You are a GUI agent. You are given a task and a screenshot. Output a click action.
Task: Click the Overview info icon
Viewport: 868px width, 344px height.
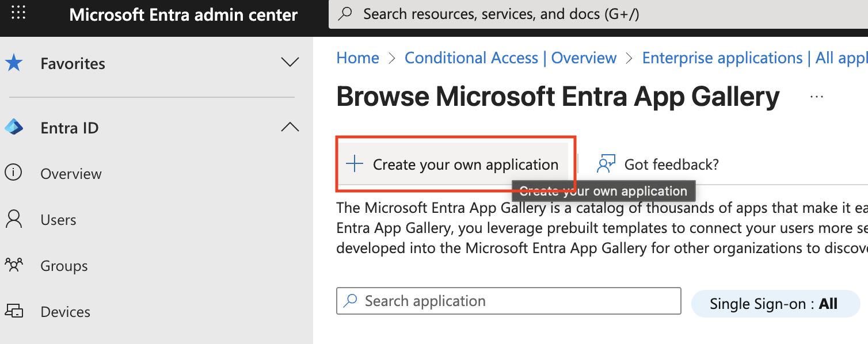[x=13, y=173]
